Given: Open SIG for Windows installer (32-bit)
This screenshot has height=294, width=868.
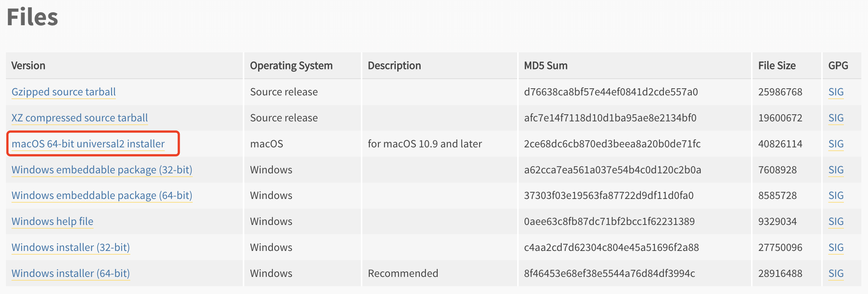Looking at the screenshot, I should (836, 247).
